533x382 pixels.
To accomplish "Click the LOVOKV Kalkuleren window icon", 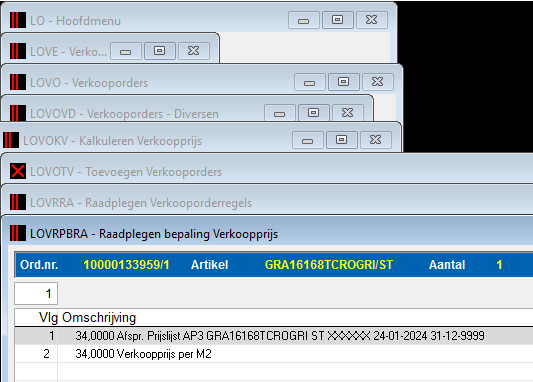I will [11, 140].
